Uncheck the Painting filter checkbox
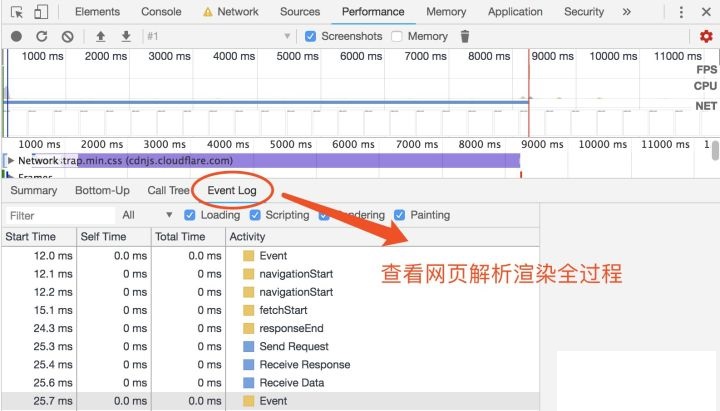 399,215
